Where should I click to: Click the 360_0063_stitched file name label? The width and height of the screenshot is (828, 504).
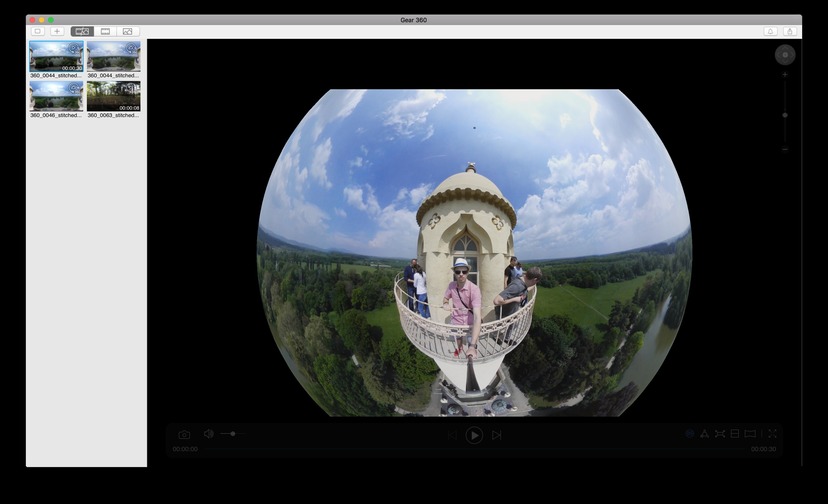tap(114, 115)
